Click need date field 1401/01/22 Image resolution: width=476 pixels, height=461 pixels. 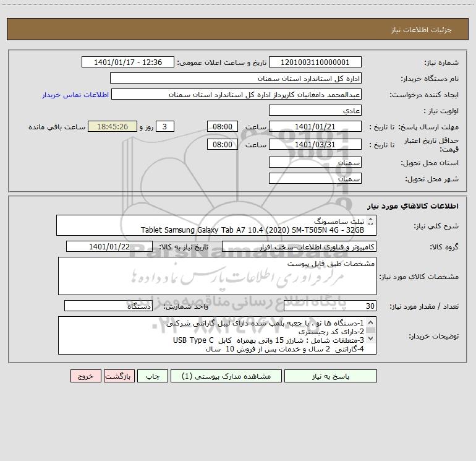point(109,246)
